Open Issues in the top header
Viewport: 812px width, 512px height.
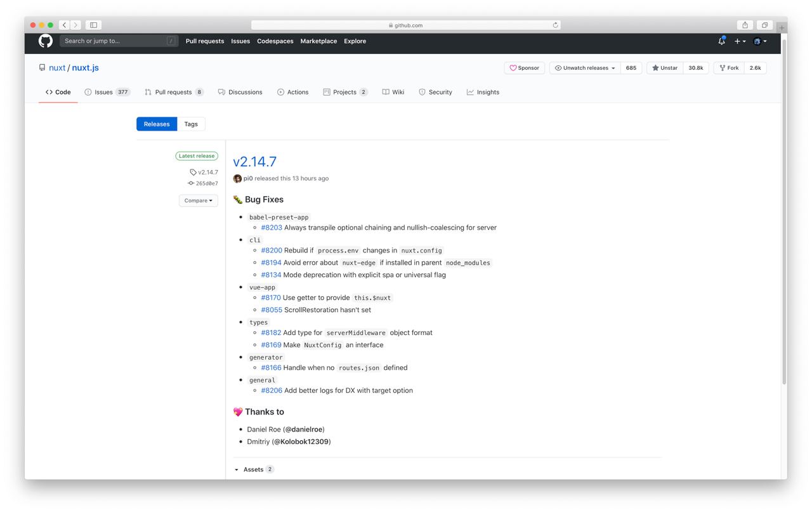240,41
